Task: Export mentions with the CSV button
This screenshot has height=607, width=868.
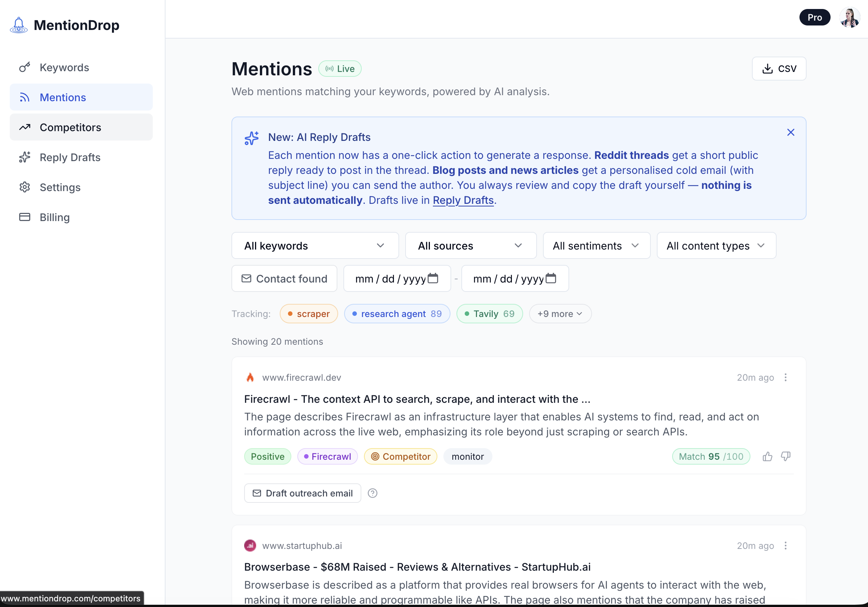Action: [x=779, y=69]
